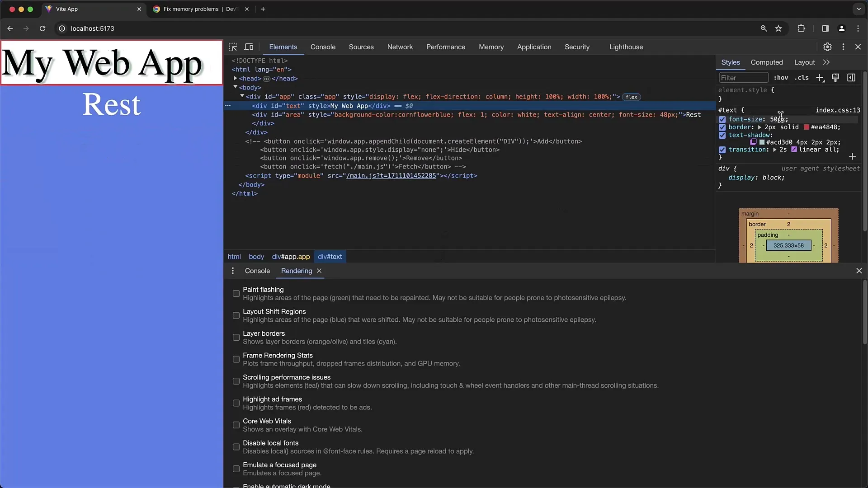Close the Rendering panel tab
This screenshot has width=868, height=488.
pyautogui.click(x=319, y=271)
